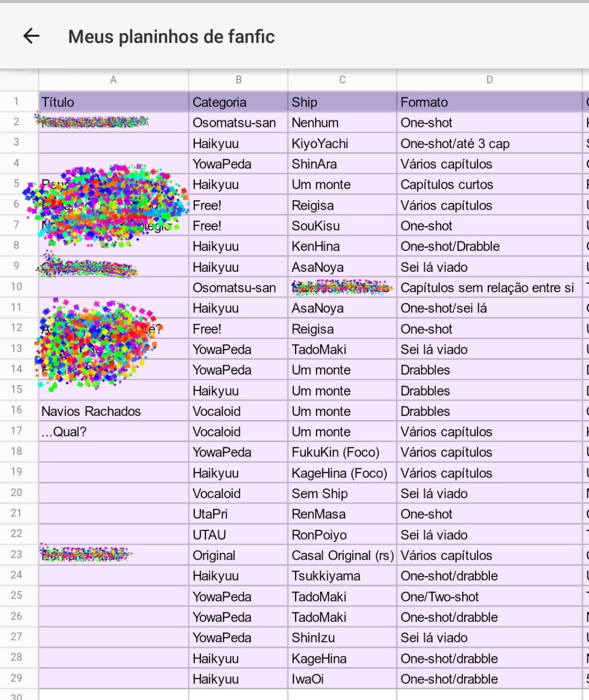Click the Ship header cell

click(342, 102)
